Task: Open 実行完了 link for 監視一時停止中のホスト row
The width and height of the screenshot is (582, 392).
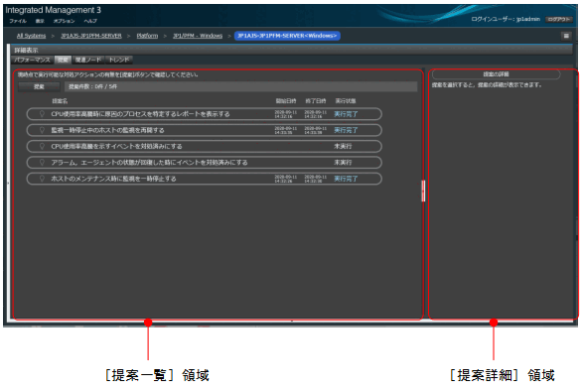Action: coord(346,130)
